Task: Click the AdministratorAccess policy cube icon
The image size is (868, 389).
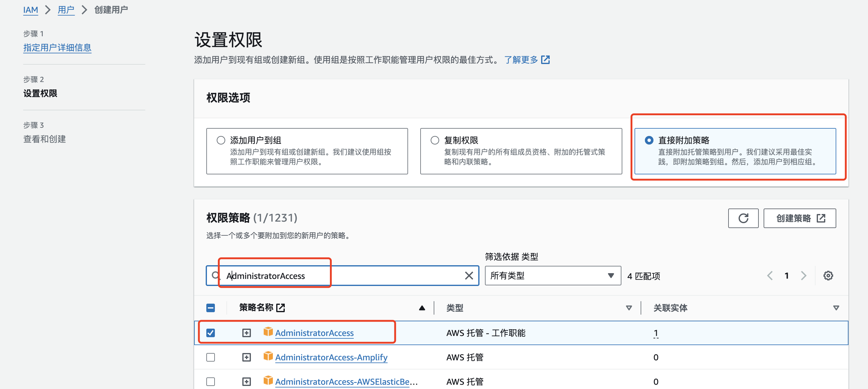Action: pyautogui.click(x=268, y=331)
